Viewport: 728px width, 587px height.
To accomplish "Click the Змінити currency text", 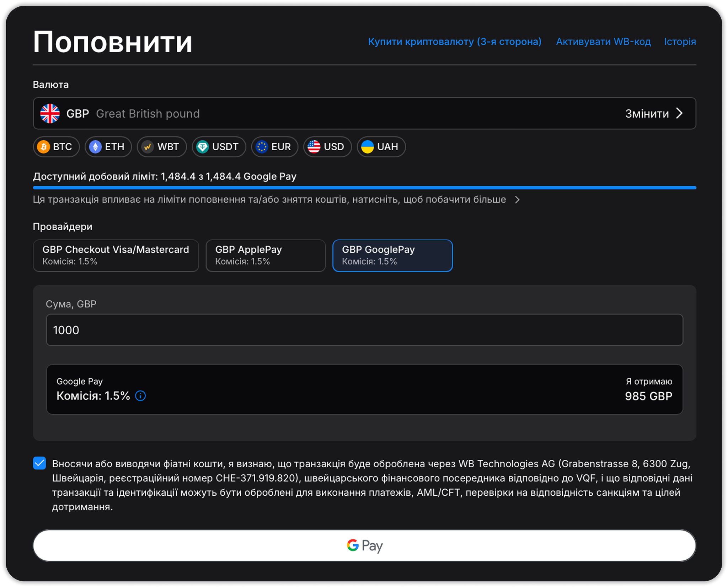I will click(647, 114).
